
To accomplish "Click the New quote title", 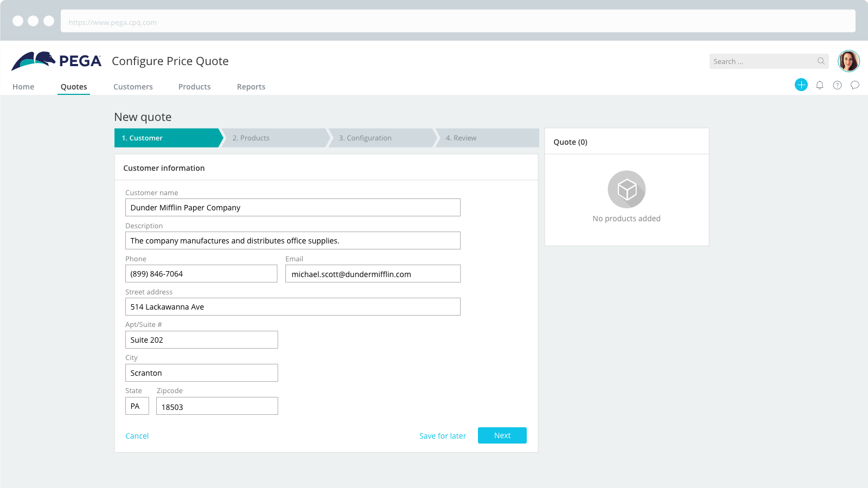I will 143,117.
